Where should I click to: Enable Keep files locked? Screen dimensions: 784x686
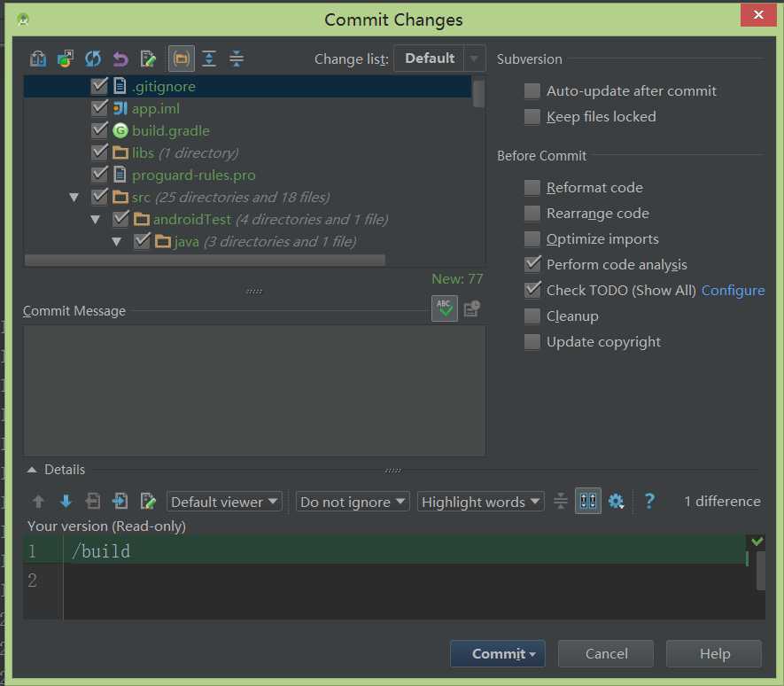pos(532,117)
